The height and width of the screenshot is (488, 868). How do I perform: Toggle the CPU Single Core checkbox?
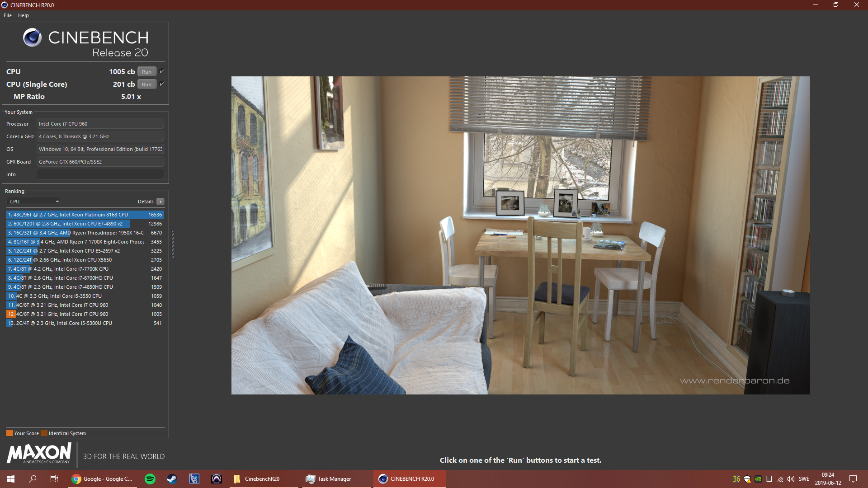click(x=162, y=84)
